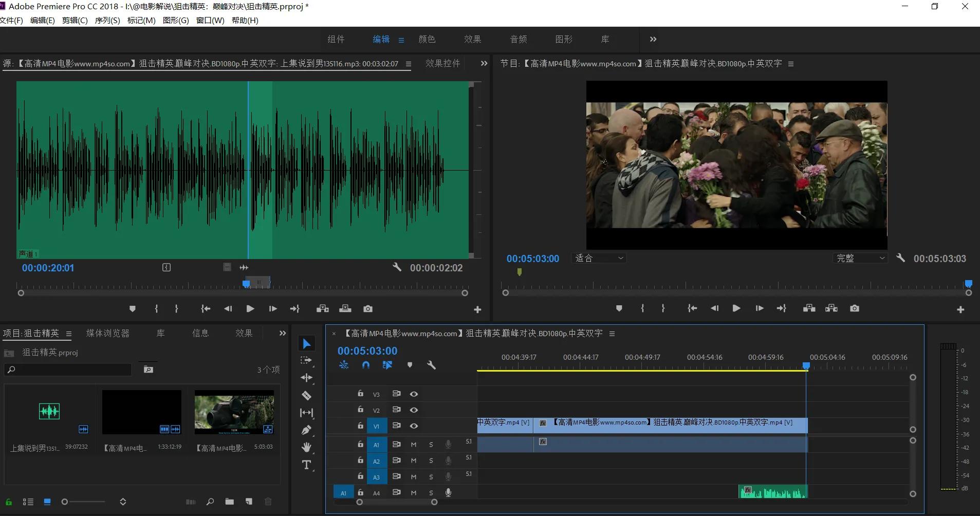This screenshot has height=516, width=980.
Task: Click the Project panel search field
Action: tap(68, 370)
